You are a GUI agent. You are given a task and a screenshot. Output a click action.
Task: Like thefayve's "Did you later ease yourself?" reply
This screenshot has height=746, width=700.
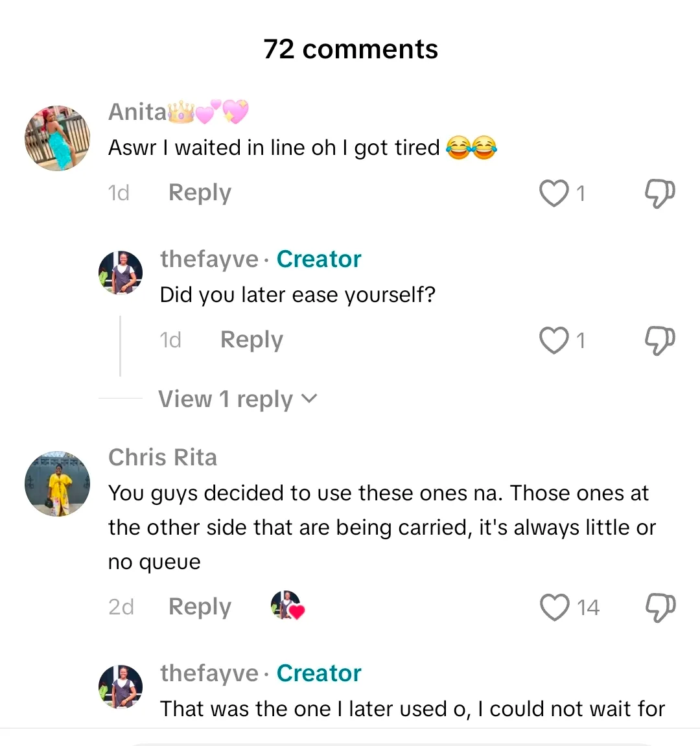[x=554, y=340]
